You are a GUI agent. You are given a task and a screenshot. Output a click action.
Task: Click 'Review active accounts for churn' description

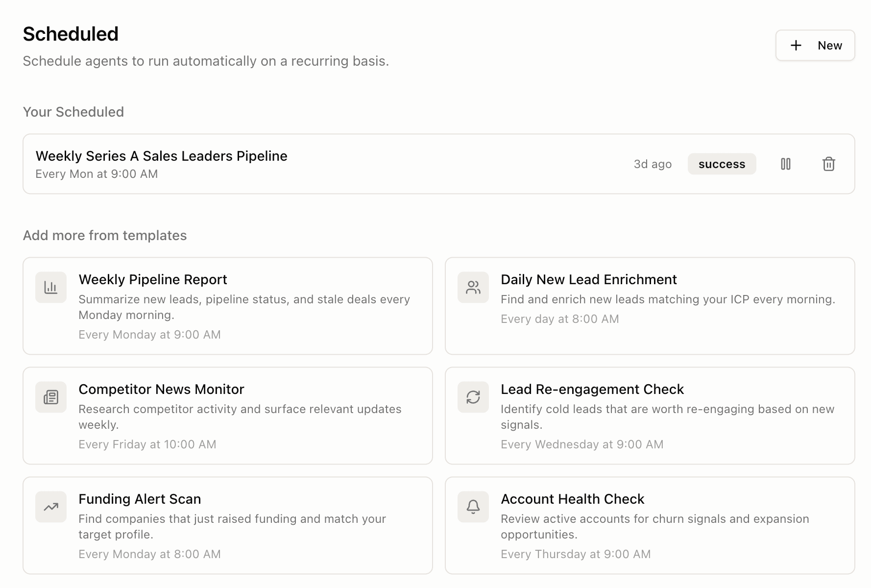coord(655,527)
